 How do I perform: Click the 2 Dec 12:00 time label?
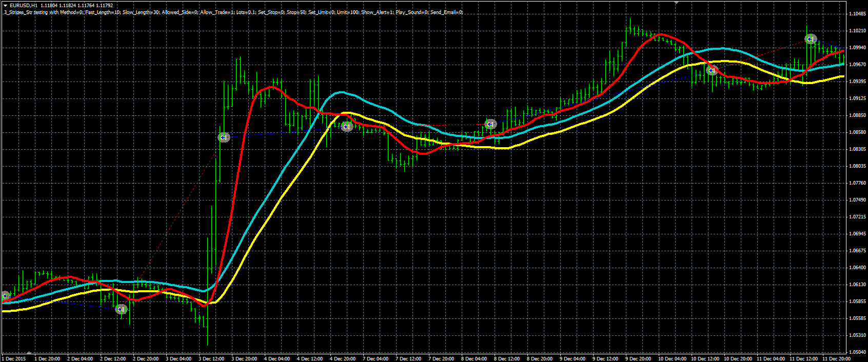113,358
